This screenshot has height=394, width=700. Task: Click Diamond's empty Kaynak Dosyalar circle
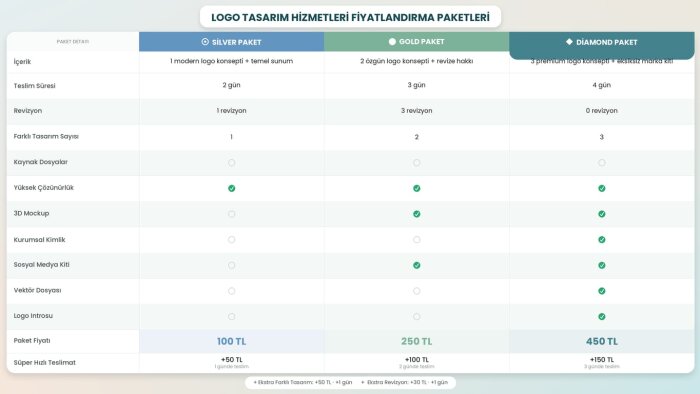(x=602, y=163)
